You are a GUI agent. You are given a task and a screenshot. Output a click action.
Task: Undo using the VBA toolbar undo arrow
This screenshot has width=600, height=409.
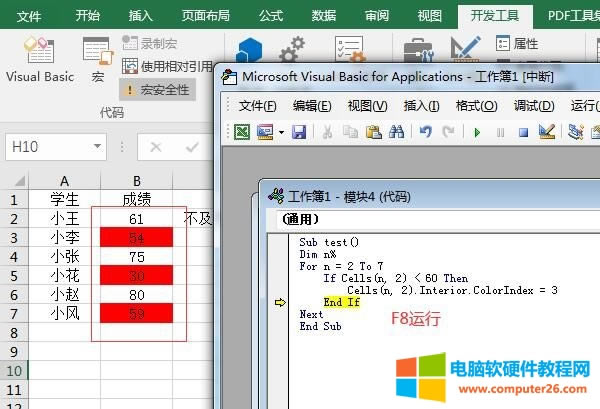(x=424, y=132)
